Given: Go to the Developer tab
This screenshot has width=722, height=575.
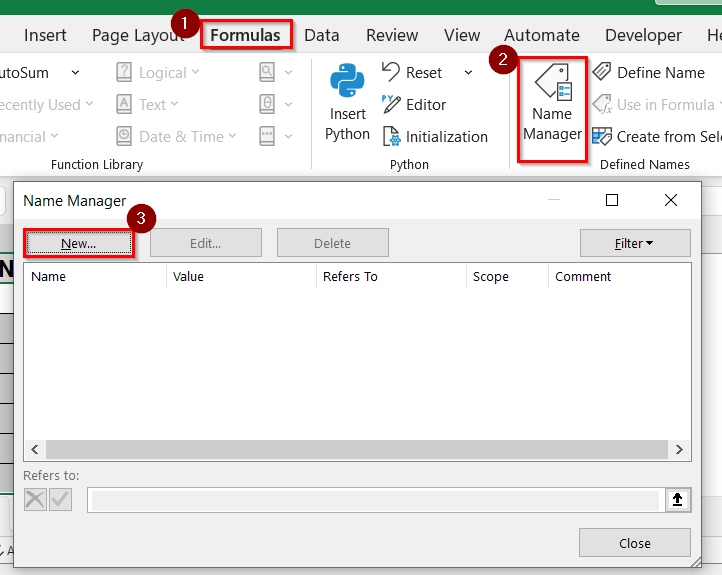Looking at the screenshot, I should coord(643,35).
